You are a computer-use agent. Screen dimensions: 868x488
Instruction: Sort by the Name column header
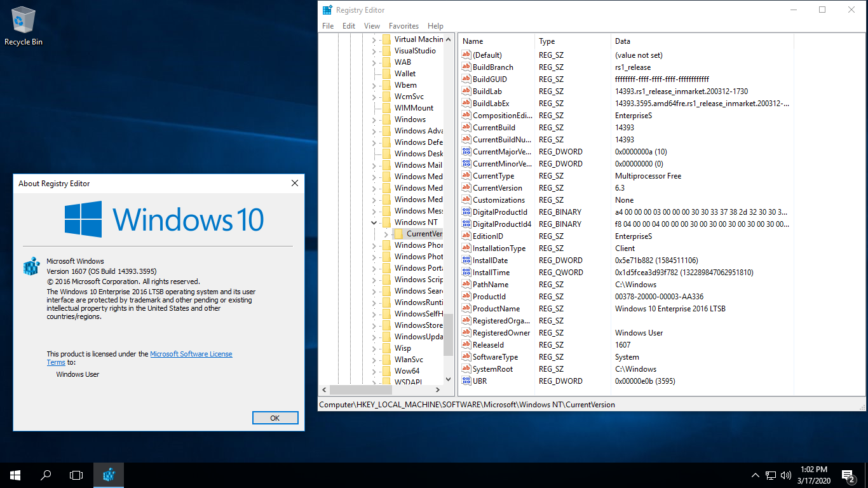coord(496,41)
